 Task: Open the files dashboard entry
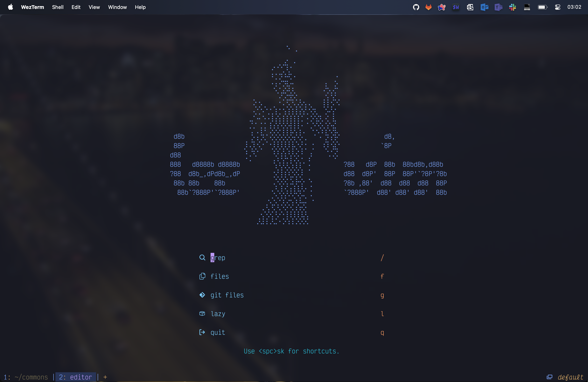[x=291, y=277]
